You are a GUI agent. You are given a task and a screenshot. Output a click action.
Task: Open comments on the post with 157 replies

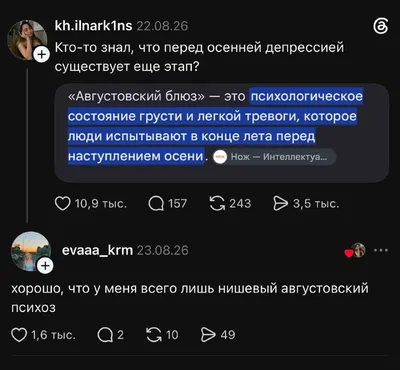point(156,204)
